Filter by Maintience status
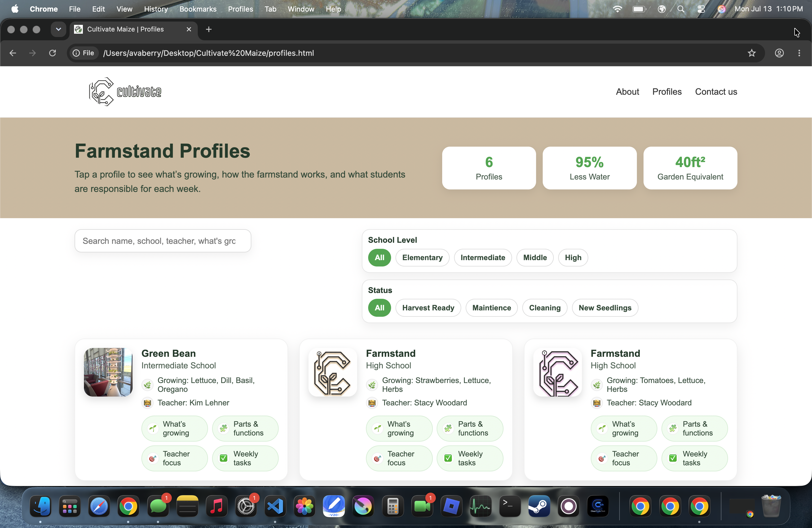The height and width of the screenshot is (528, 812). coord(491,308)
